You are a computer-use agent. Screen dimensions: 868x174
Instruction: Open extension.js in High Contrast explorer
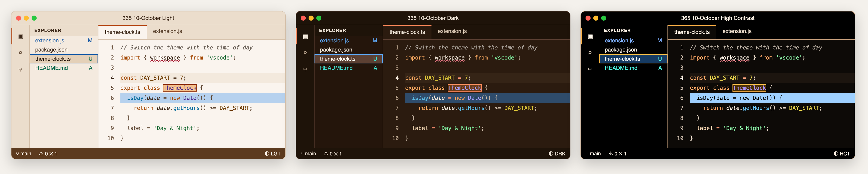(x=633, y=41)
